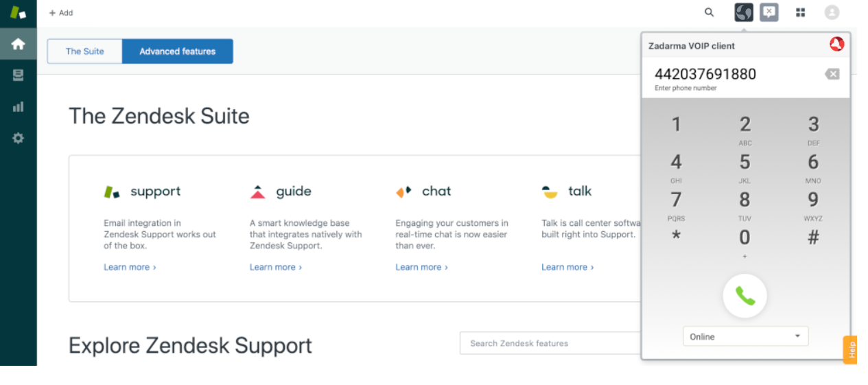This screenshot has width=868, height=385.
Task: Dial key 6 MNO on keypad
Action: point(813,168)
